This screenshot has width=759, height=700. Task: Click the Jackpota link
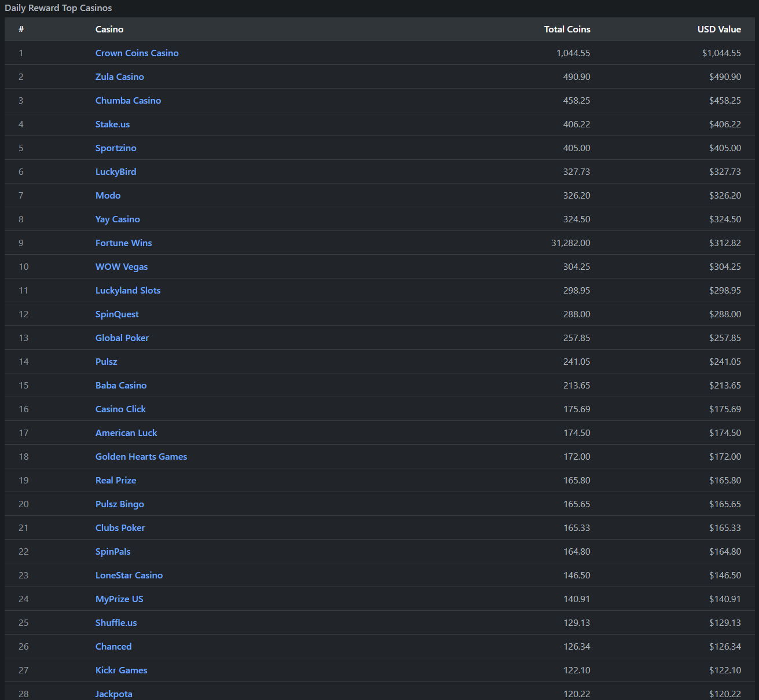(113, 694)
